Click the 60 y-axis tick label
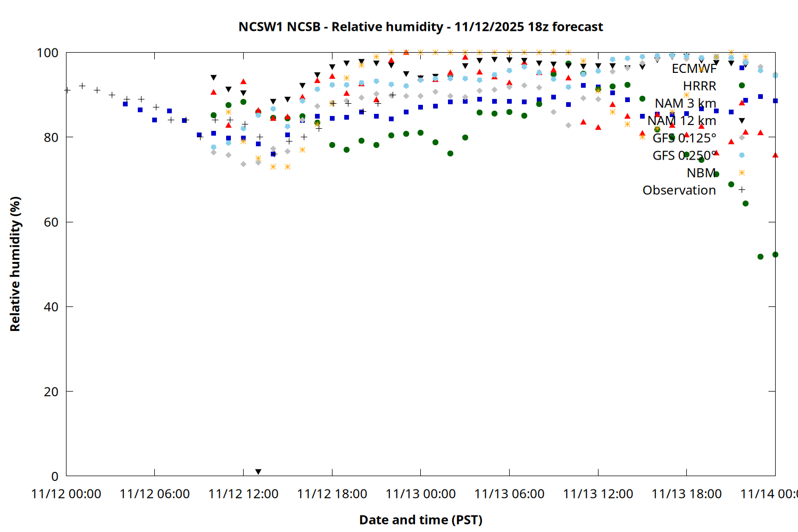This screenshot has height=532, width=798. tap(51, 222)
